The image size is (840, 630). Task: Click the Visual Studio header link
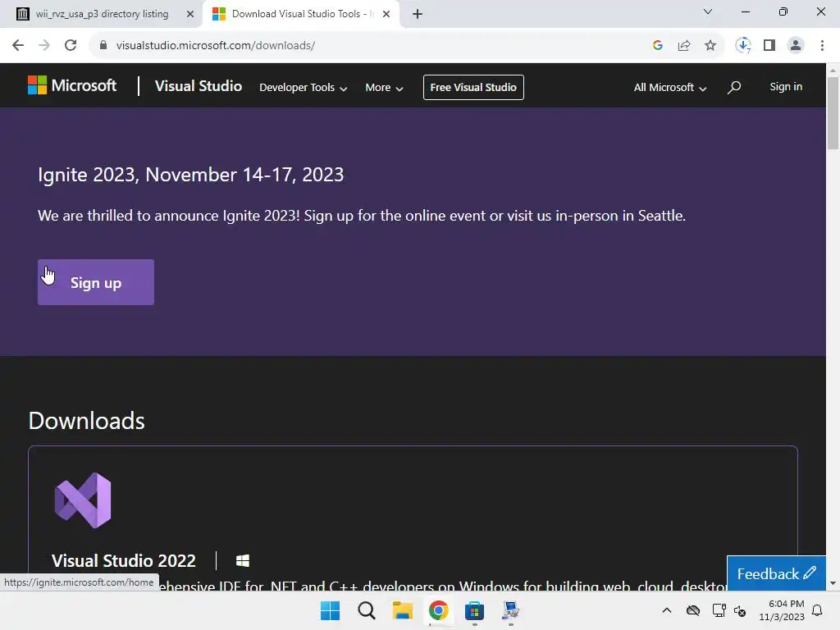199,86
